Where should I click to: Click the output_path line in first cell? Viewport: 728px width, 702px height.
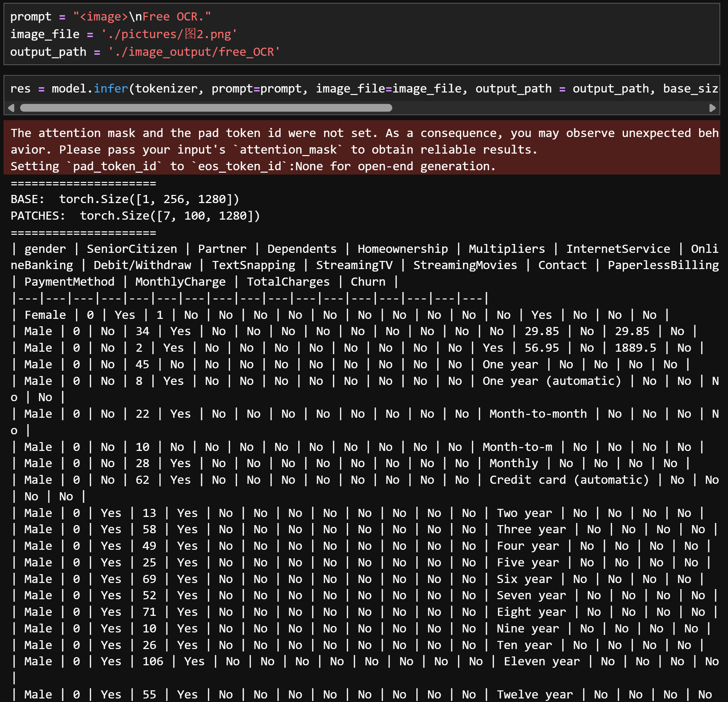pyautogui.click(x=145, y=52)
